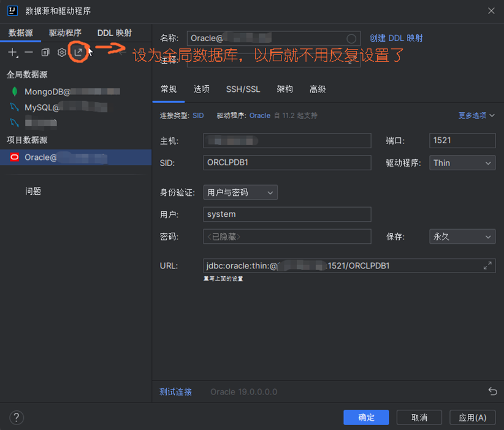504x430 pixels.
Task: Click the add data source plus icon
Action: tap(12, 53)
